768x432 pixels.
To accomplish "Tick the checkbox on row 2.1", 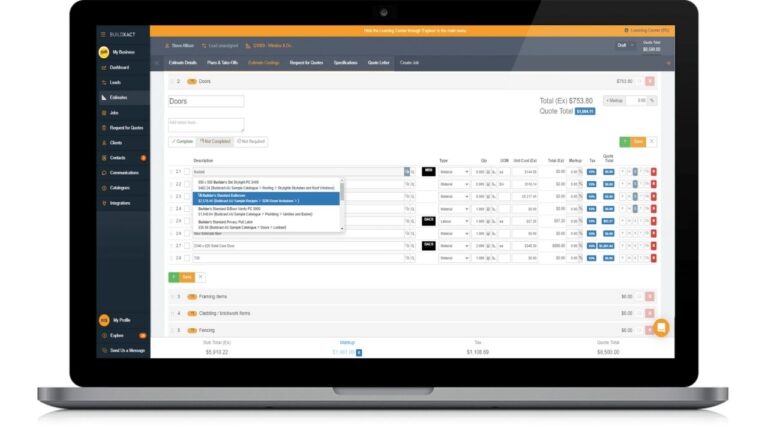I will (187, 172).
